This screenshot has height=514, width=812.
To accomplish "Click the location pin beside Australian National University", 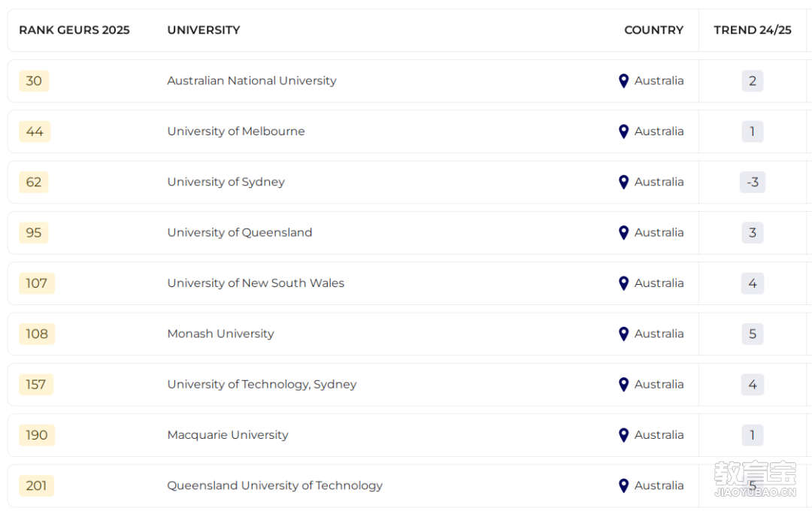I will point(623,80).
